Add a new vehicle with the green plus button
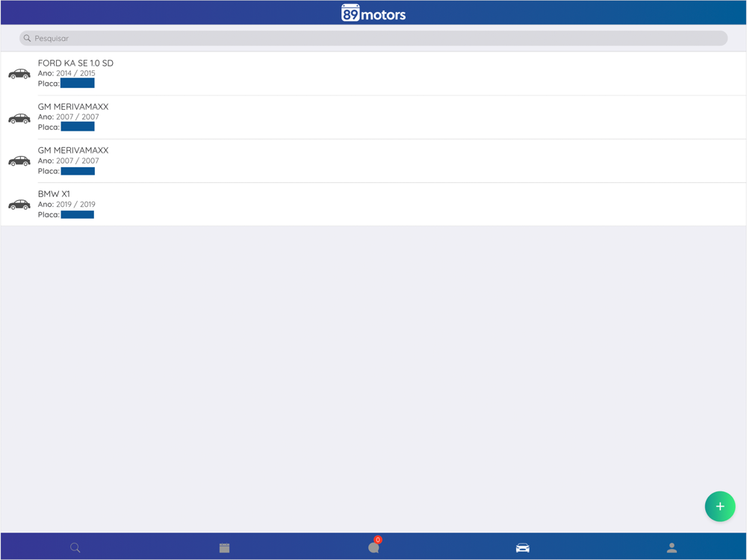 click(x=720, y=506)
